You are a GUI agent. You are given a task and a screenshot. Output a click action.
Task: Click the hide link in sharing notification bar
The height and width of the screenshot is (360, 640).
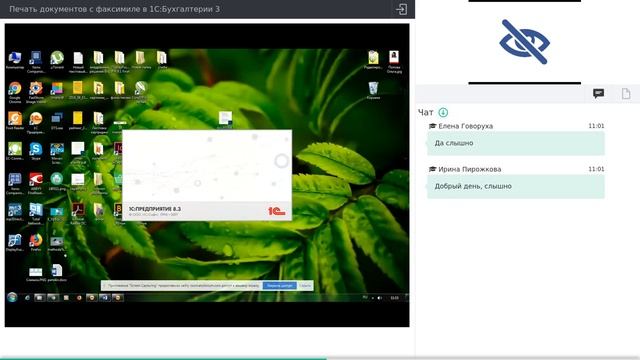305,286
